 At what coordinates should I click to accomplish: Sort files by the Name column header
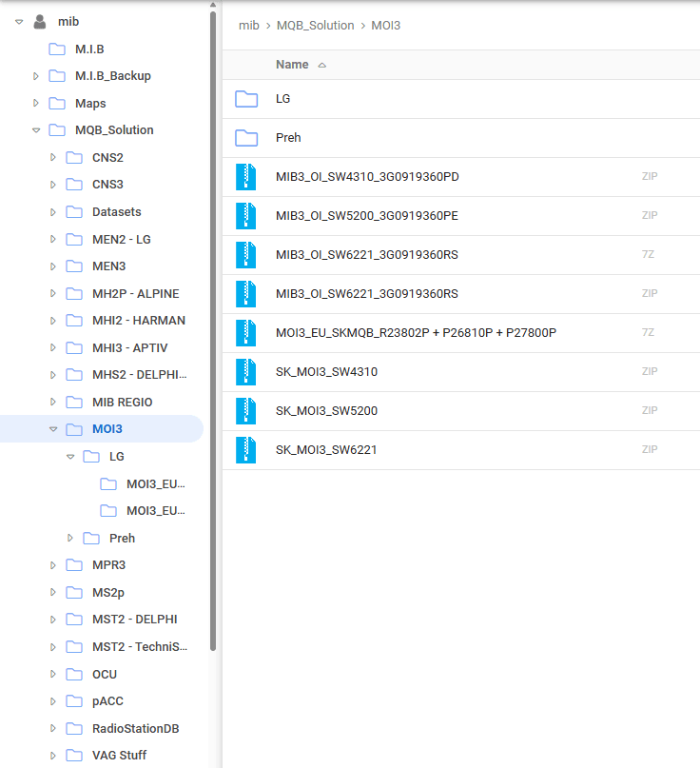point(292,65)
